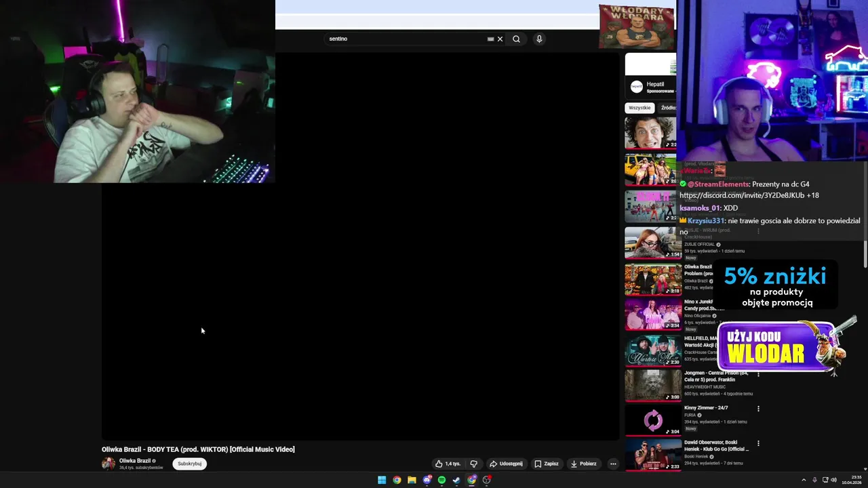The width and height of the screenshot is (868, 488).
Task: Click the video title "Oliwka Brazil - BODY TEA"
Action: (198, 449)
